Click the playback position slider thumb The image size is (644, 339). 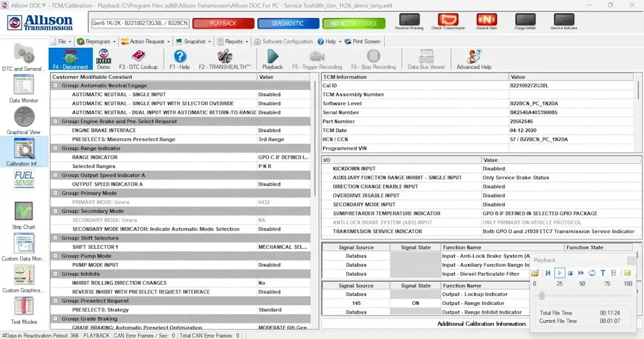pyautogui.click(x=542, y=295)
